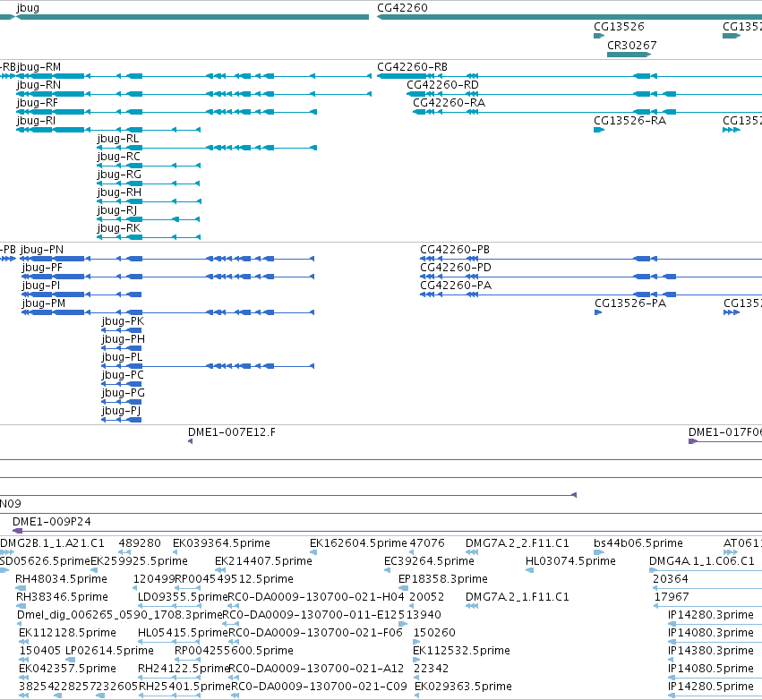Viewport: 762px width, 700px height.
Task: Click EST RH48034.5prime
Action: click(61, 579)
